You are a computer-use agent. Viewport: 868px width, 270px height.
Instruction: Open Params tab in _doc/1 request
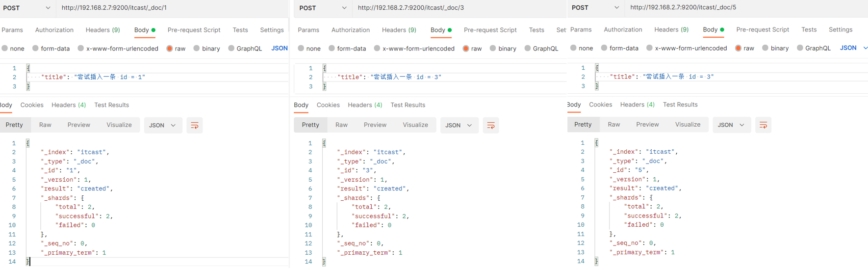pos(12,30)
